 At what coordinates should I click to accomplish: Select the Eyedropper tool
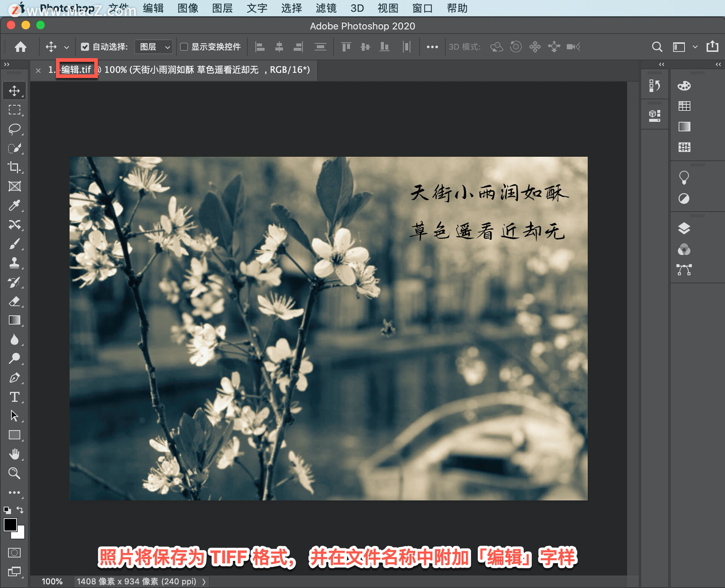14,205
